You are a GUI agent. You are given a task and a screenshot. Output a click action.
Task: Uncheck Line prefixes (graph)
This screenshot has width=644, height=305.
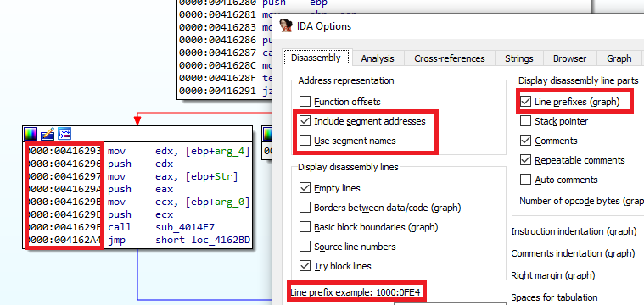pyautogui.click(x=525, y=102)
